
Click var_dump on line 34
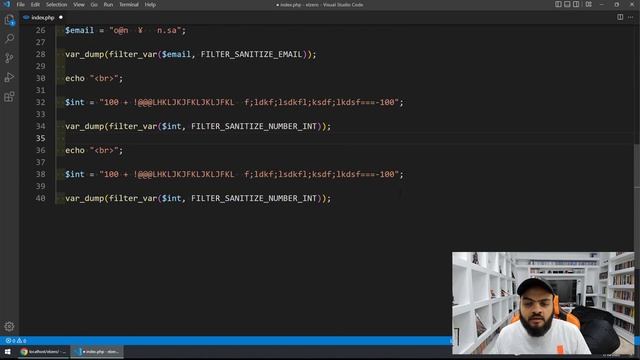[84, 126]
